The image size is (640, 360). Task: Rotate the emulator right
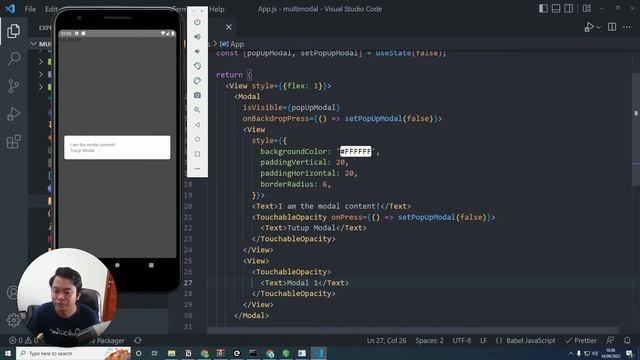(198, 80)
